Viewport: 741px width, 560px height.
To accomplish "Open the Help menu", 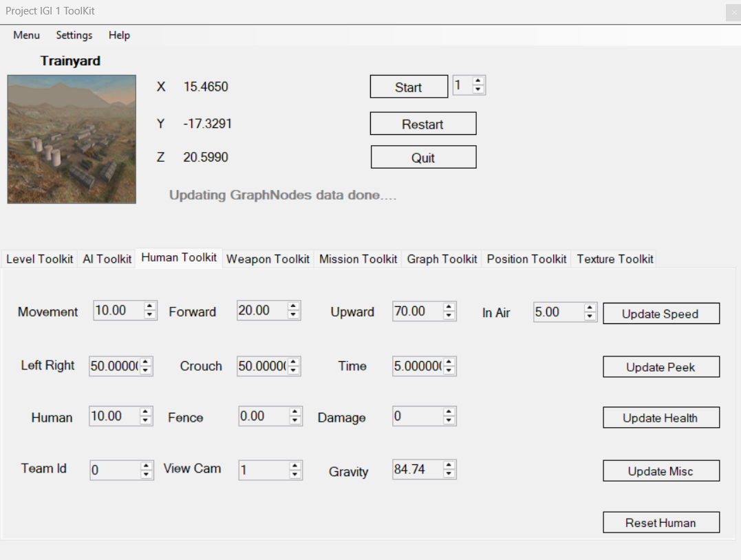I will [119, 35].
